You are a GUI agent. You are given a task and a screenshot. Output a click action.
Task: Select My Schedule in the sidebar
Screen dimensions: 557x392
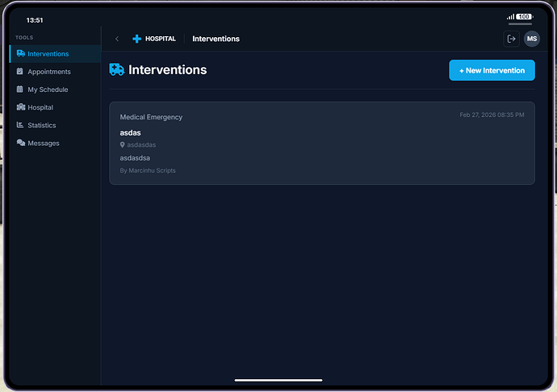pyautogui.click(x=48, y=90)
